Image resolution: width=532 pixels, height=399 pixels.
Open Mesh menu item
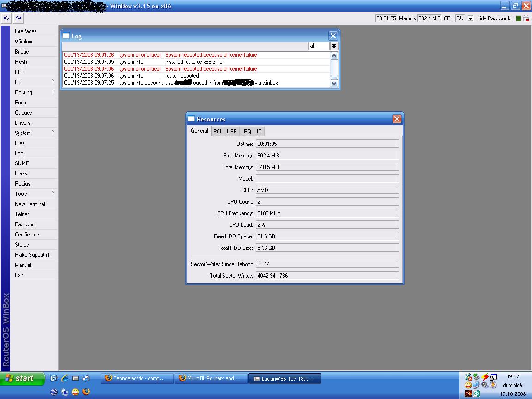(x=34, y=62)
